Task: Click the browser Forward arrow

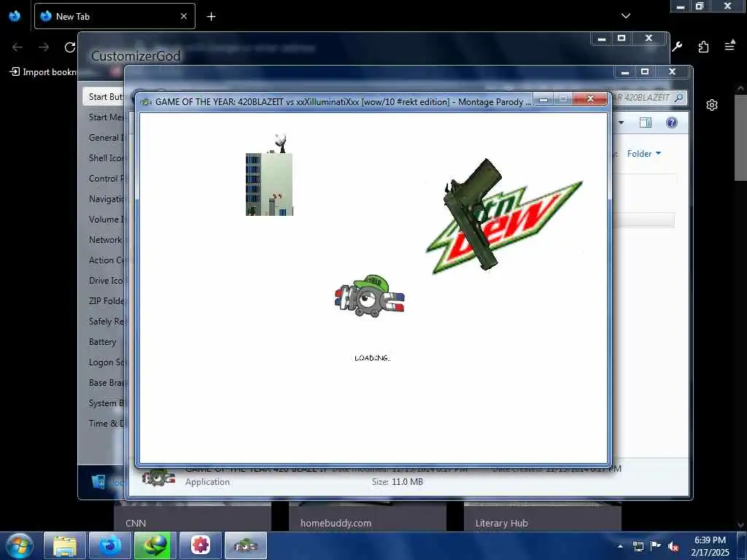Action: [44, 47]
